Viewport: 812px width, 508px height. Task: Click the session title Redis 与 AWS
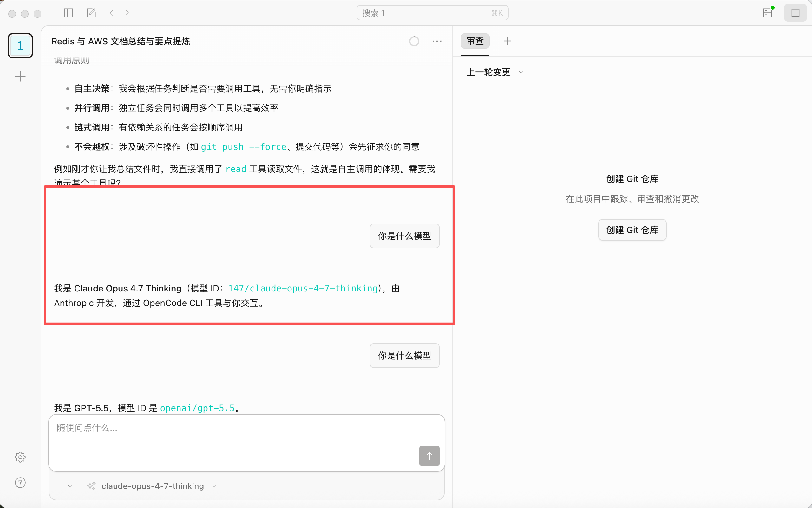121,41
